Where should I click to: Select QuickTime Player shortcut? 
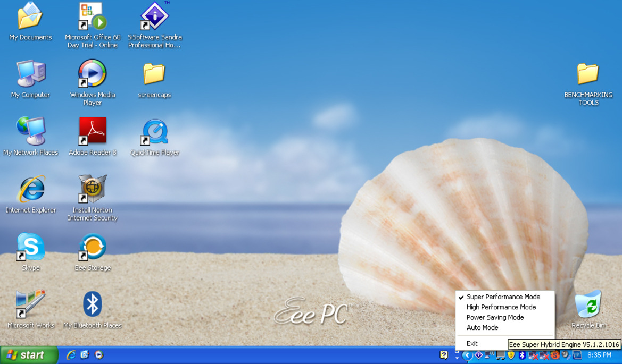(155, 138)
